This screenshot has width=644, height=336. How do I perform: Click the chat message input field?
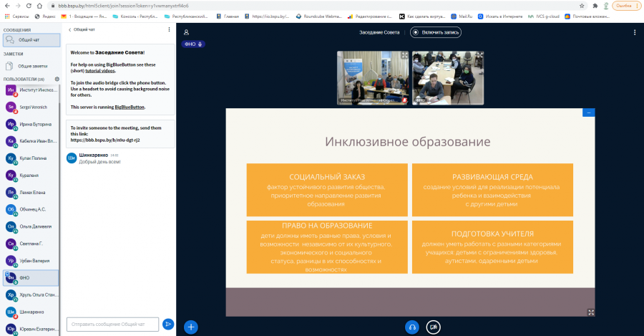[112, 324]
